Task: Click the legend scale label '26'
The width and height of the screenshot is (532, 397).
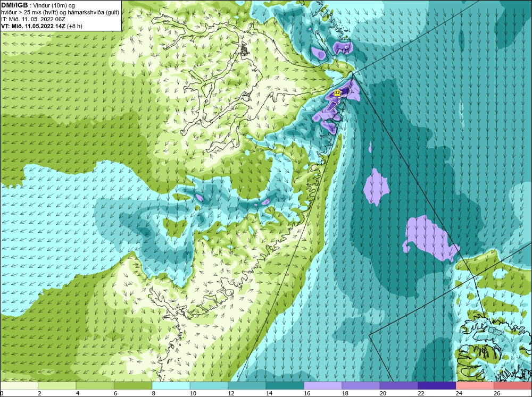Action: pos(497,393)
